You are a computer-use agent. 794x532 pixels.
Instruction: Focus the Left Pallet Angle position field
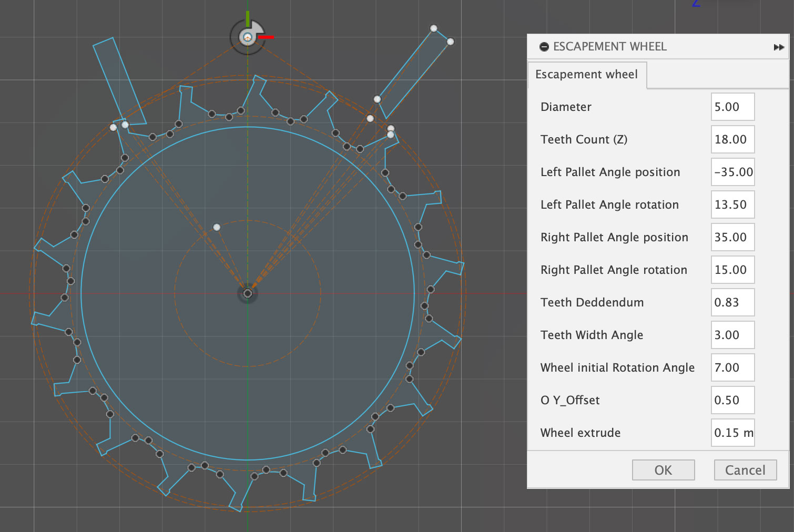pyautogui.click(x=732, y=172)
